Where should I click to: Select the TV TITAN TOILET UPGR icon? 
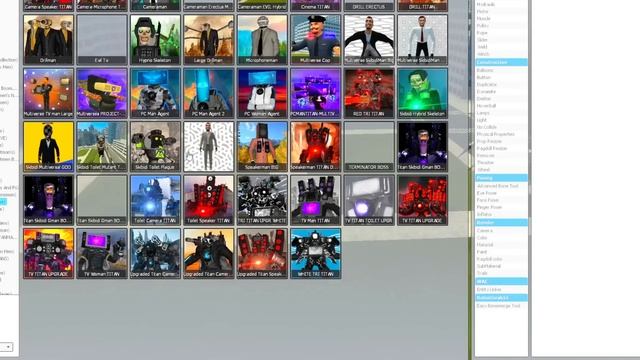(369, 200)
